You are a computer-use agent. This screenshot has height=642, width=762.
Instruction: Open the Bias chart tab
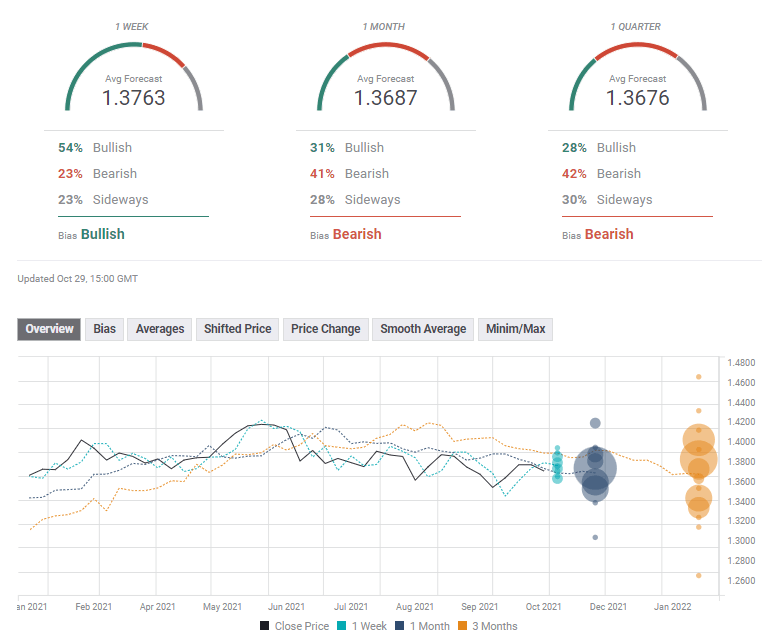click(x=104, y=329)
